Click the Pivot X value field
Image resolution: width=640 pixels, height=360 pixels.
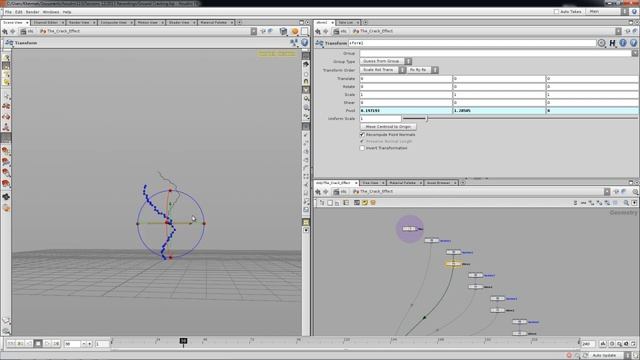coord(406,111)
